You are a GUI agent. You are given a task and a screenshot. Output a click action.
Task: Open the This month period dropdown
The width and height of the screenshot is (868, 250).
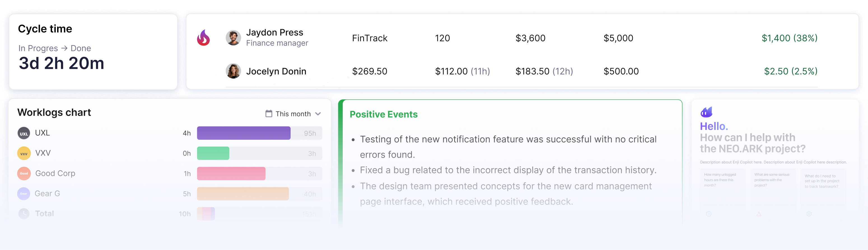pos(293,114)
